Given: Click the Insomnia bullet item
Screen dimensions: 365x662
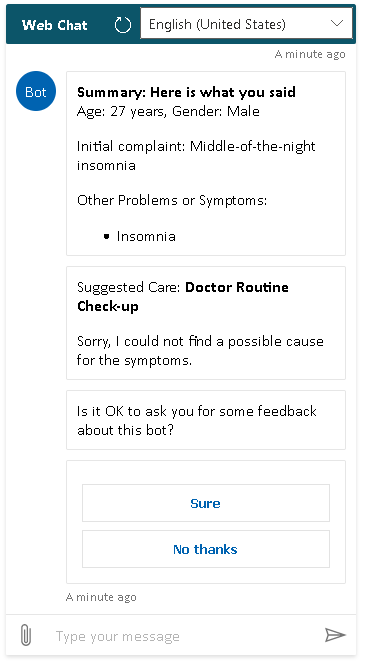Looking at the screenshot, I should (146, 236).
